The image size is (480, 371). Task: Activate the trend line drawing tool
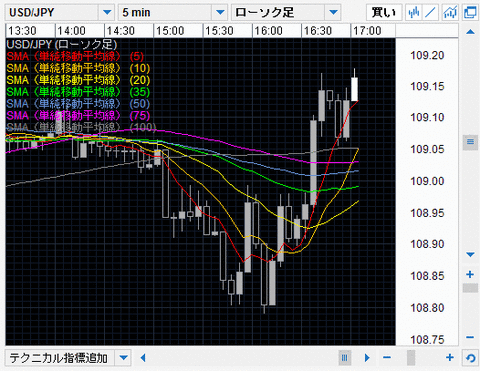click(x=430, y=13)
